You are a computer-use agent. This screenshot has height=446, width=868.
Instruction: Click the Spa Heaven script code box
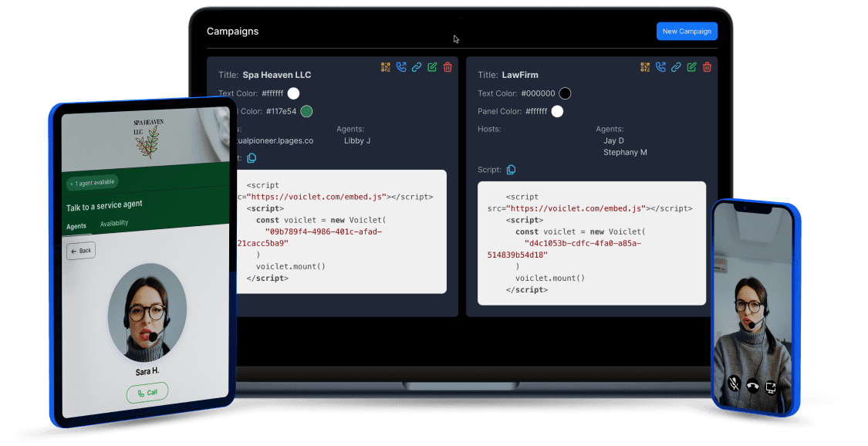(342, 231)
